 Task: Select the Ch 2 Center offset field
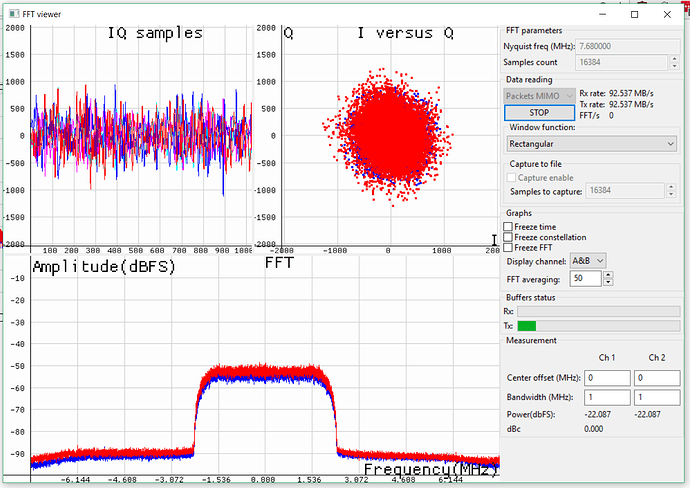point(656,378)
